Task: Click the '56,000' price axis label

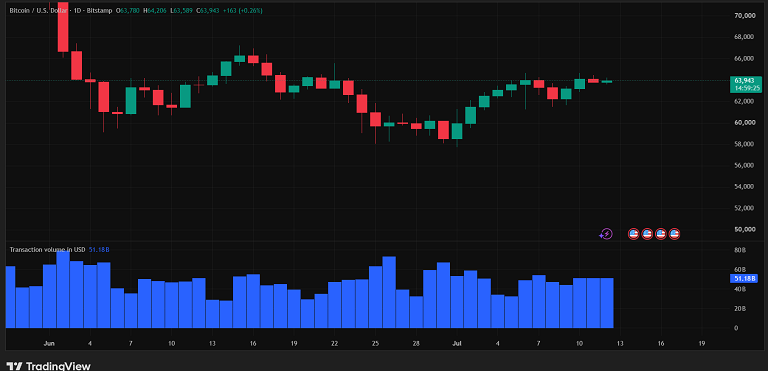Action: pyautogui.click(x=744, y=166)
